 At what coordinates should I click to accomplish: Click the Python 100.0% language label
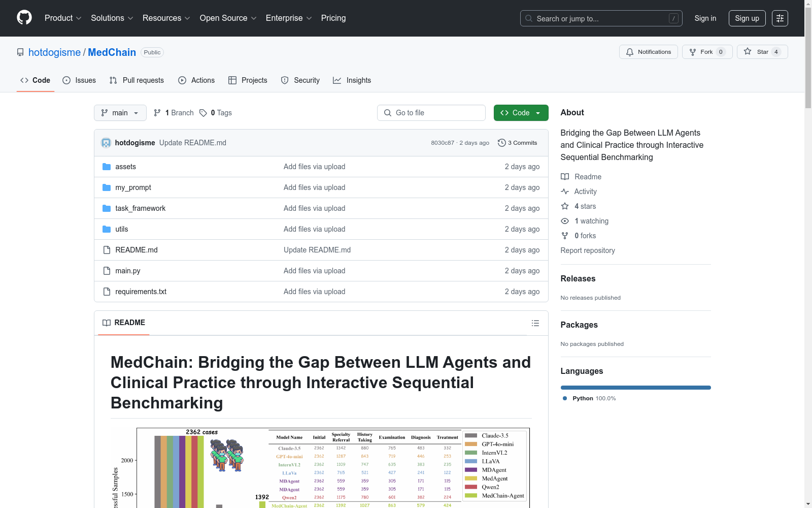point(590,398)
